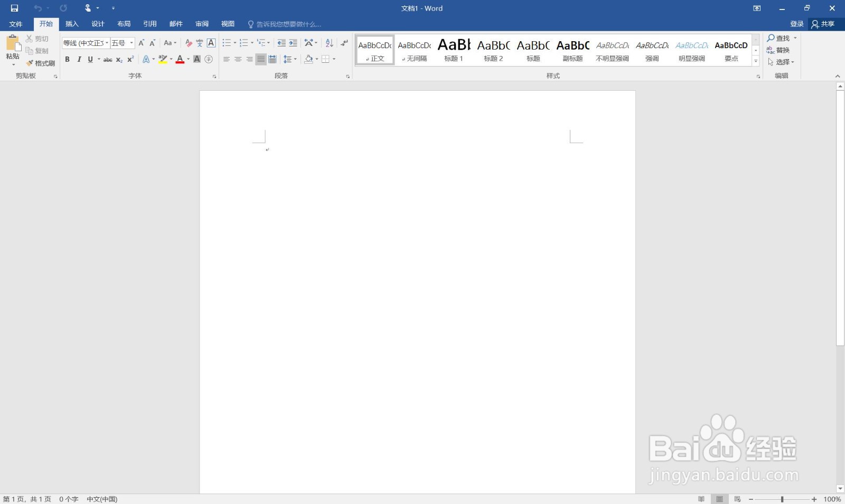The height and width of the screenshot is (504, 845).
Task: Toggle subscript formatting
Action: click(119, 59)
